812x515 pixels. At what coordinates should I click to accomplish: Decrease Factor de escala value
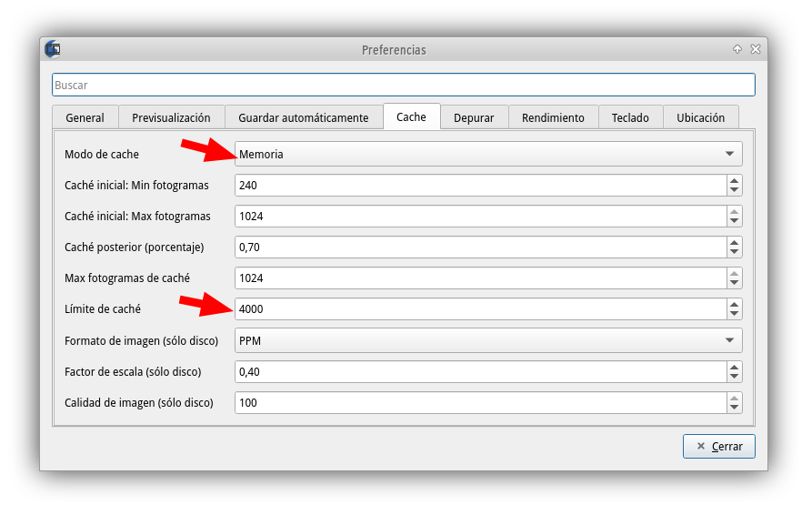734,377
